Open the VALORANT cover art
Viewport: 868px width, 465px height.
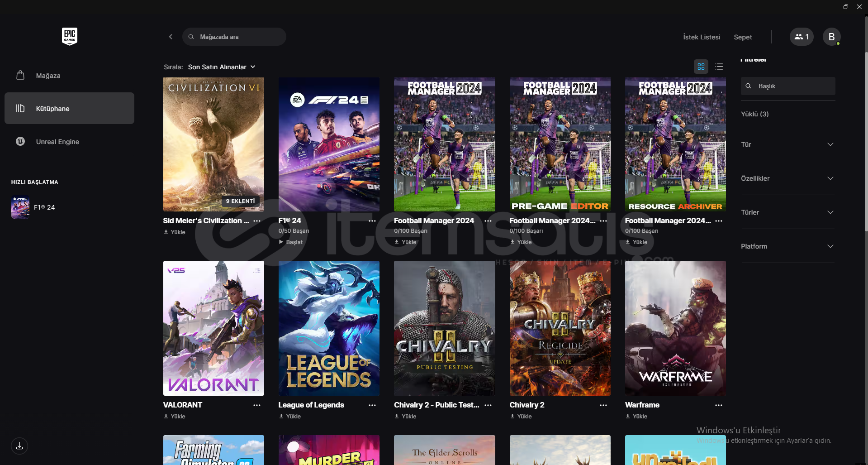coord(213,328)
